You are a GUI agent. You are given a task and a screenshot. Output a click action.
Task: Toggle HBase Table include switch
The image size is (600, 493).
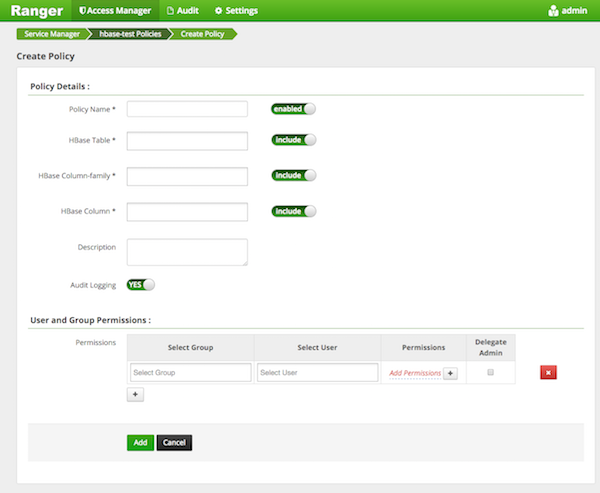(x=293, y=140)
